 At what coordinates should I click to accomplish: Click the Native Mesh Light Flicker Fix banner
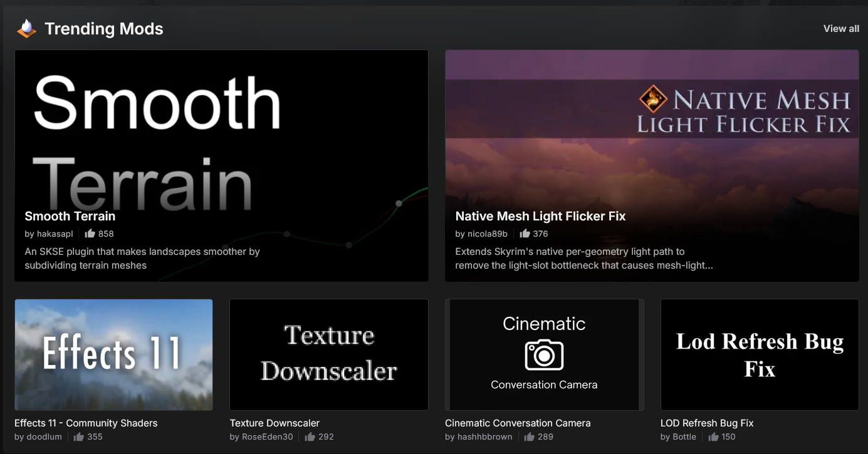(652, 166)
